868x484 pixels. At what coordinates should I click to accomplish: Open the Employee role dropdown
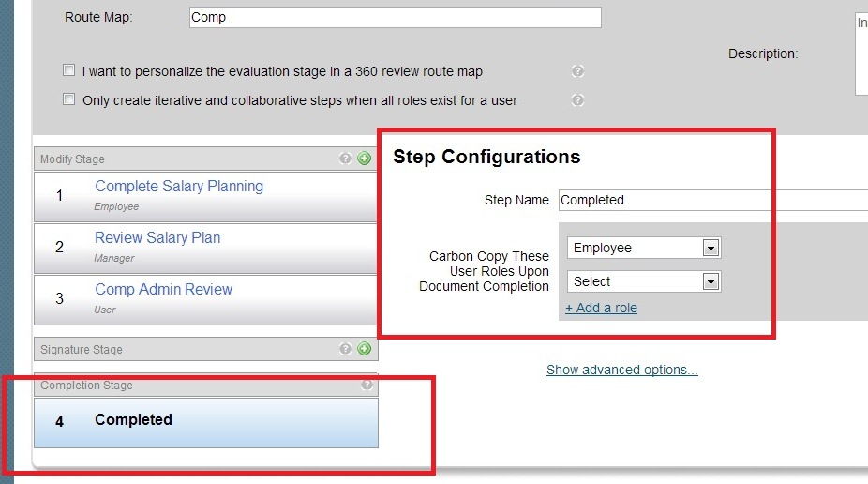[644, 248]
